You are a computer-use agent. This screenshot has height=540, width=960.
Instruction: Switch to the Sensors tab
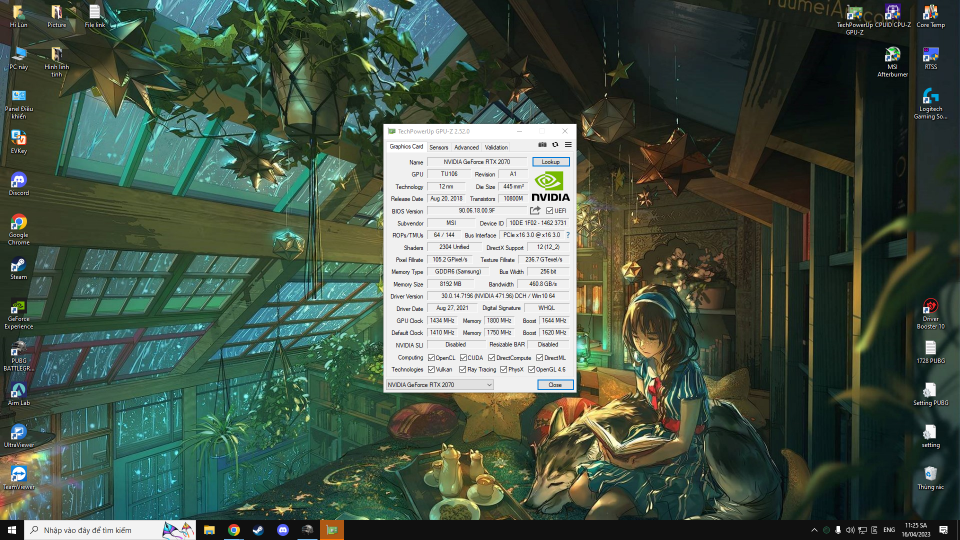[438, 147]
